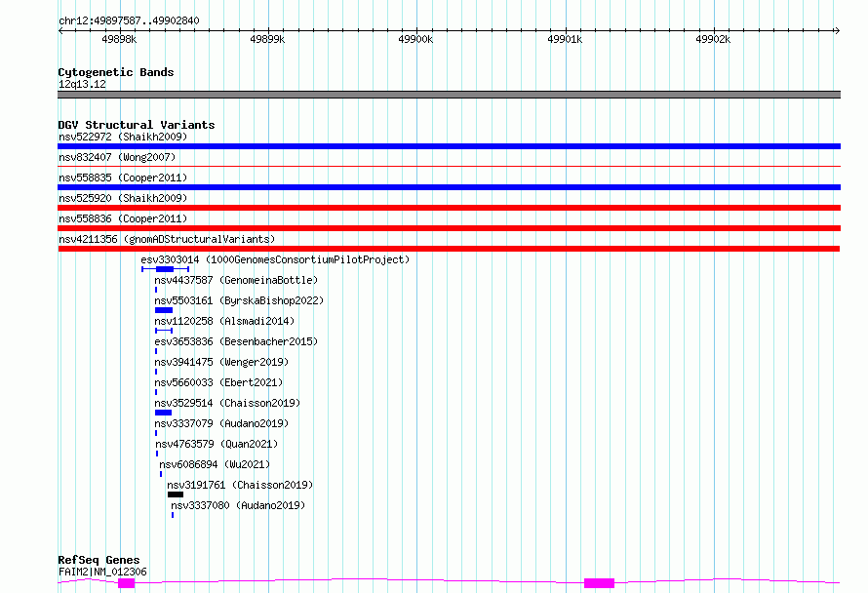The width and height of the screenshot is (868, 593).
Task: Select the 12q13.12 band label
Action: [x=82, y=84]
